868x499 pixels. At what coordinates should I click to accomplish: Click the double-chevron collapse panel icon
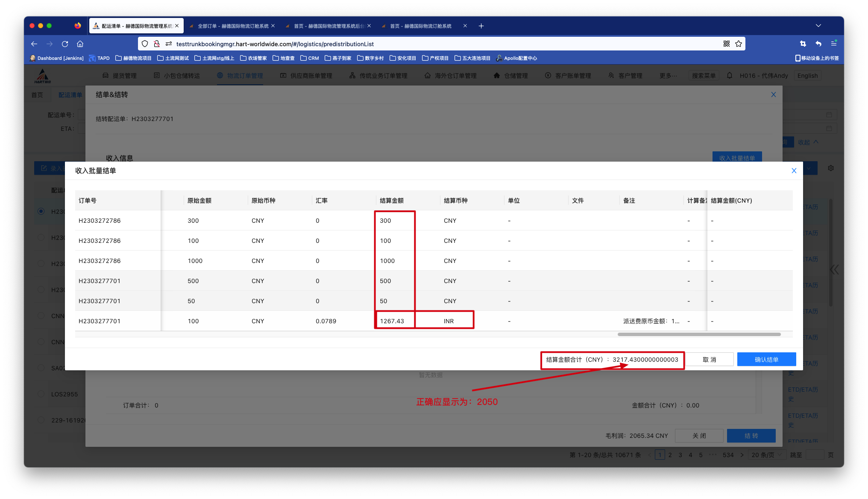[834, 269]
